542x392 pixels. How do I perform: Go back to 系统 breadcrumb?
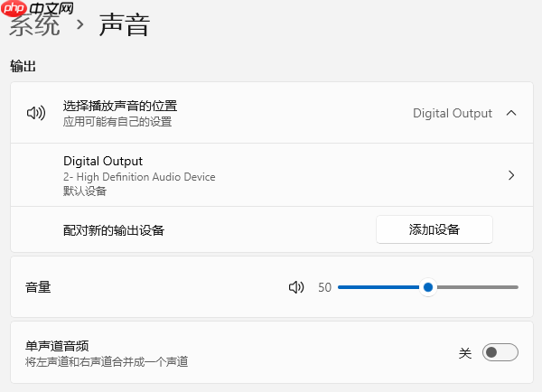pos(34,25)
